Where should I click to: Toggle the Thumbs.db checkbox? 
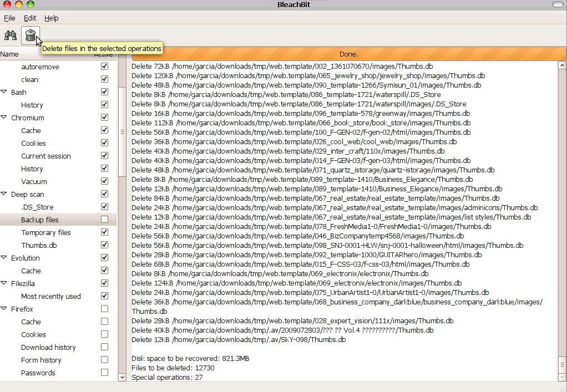click(x=104, y=245)
